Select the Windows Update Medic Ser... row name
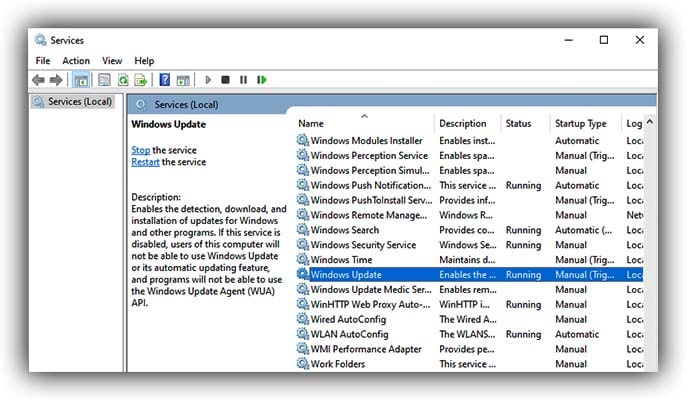Screen dimensions: 687x401 (371, 290)
